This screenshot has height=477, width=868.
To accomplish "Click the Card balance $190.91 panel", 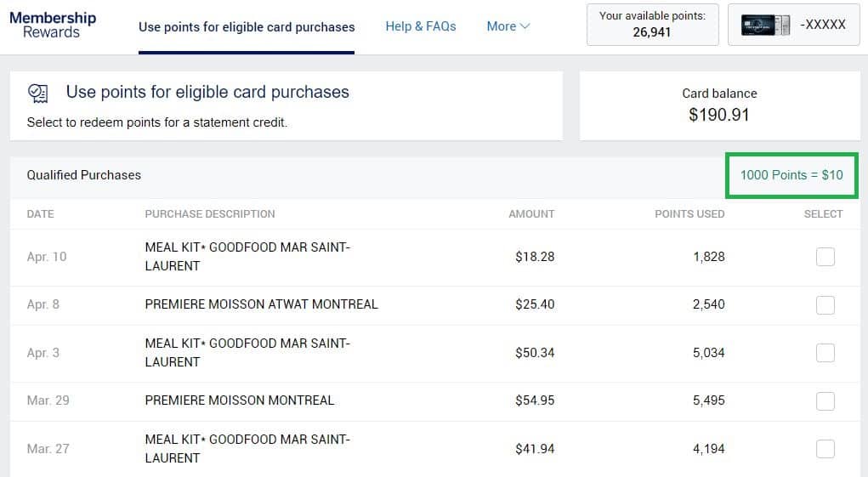I will click(x=719, y=105).
